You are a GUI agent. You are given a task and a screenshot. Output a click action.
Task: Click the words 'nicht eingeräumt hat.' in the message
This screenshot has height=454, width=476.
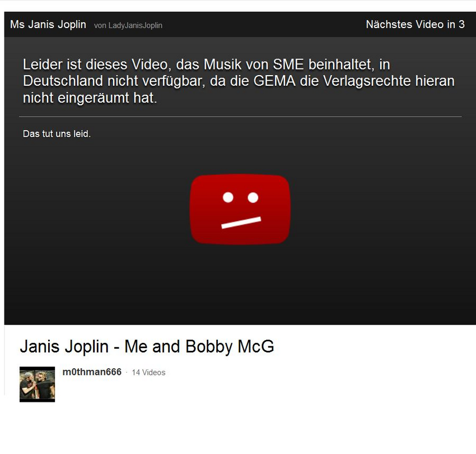[x=90, y=98]
